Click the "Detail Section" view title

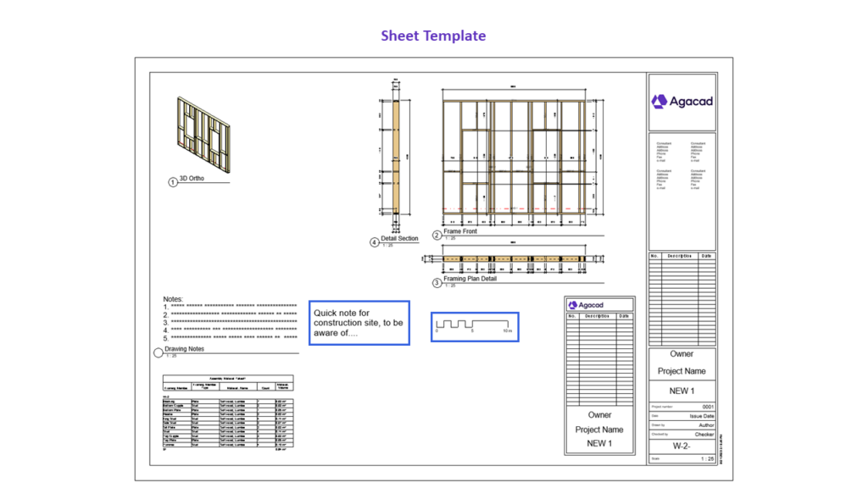click(399, 238)
